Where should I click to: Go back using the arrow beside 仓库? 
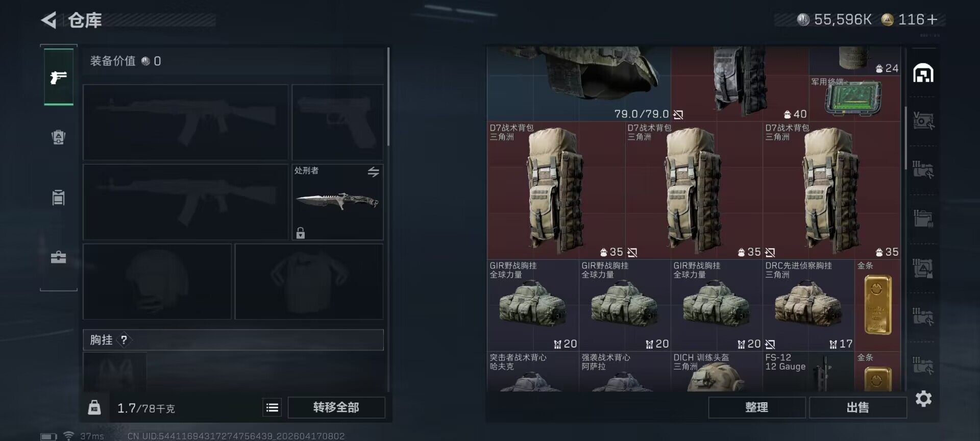pos(49,20)
